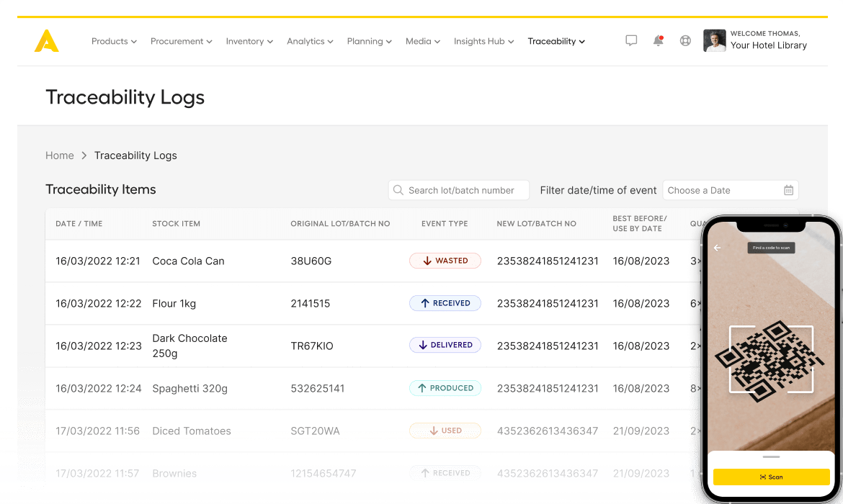Select the PRODUCED badge for Spaghetti 320g
This screenshot has height=504, width=843.
pyautogui.click(x=445, y=387)
